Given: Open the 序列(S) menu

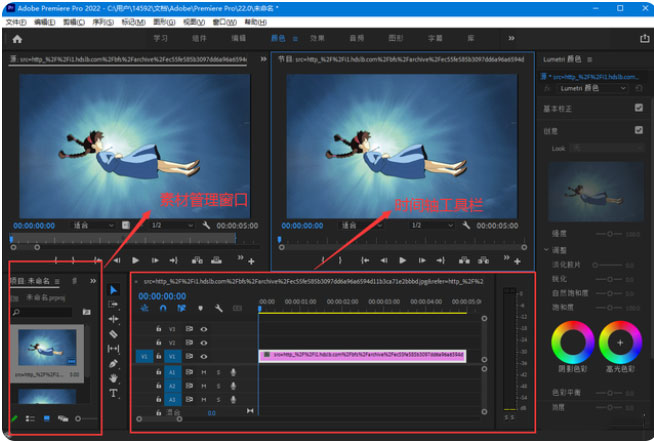Looking at the screenshot, I should coord(103,22).
